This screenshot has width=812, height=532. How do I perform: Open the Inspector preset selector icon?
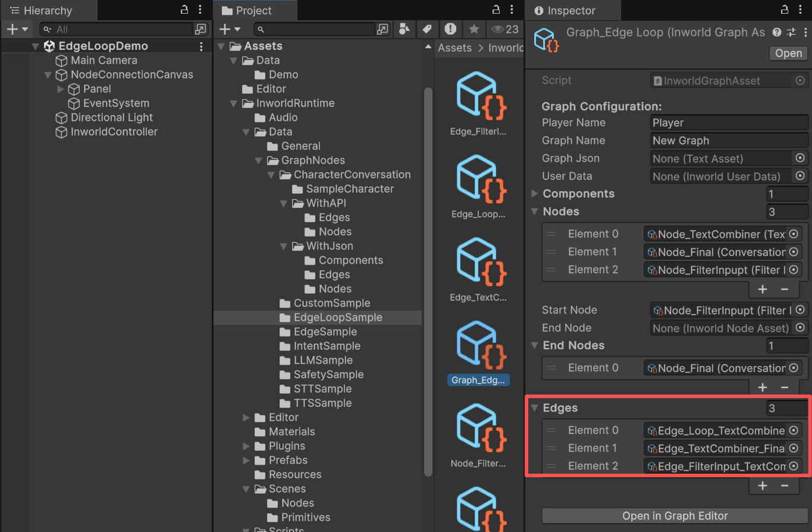click(x=791, y=33)
